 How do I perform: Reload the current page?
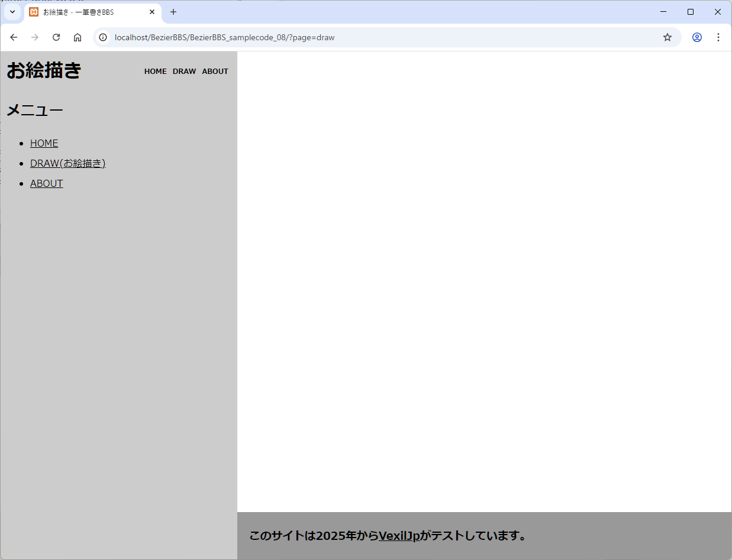[x=56, y=37]
